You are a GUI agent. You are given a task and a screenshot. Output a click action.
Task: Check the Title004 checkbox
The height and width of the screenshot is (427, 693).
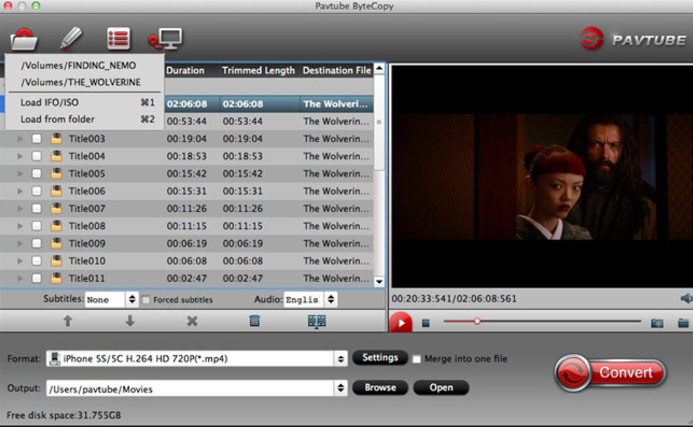click(37, 156)
